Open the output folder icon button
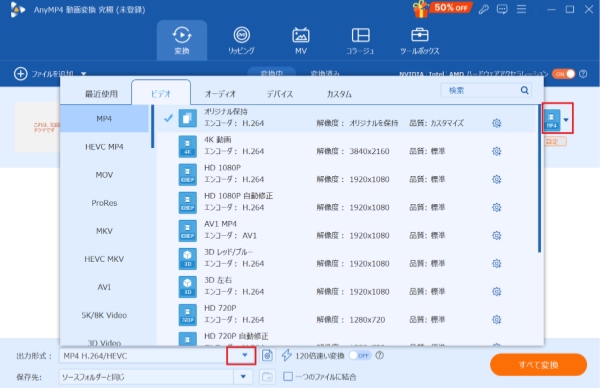This screenshot has height=388, width=600. 267,377
